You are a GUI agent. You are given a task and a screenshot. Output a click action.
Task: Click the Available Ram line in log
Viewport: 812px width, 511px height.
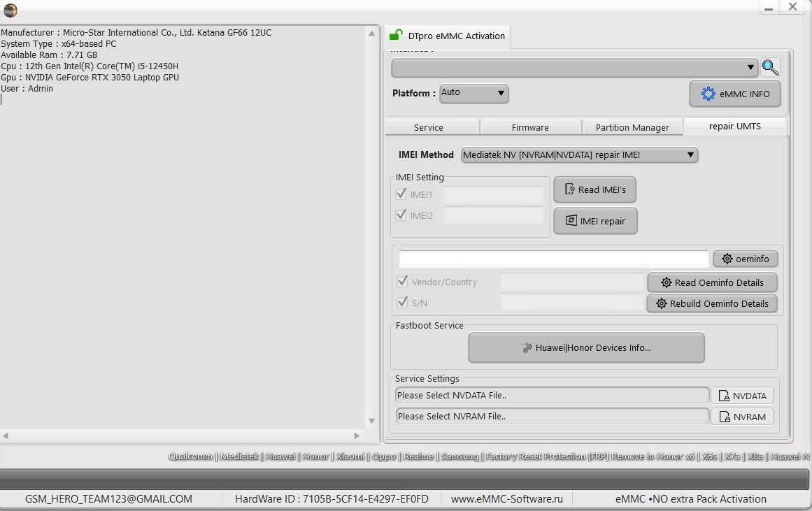click(x=49, y=55)
